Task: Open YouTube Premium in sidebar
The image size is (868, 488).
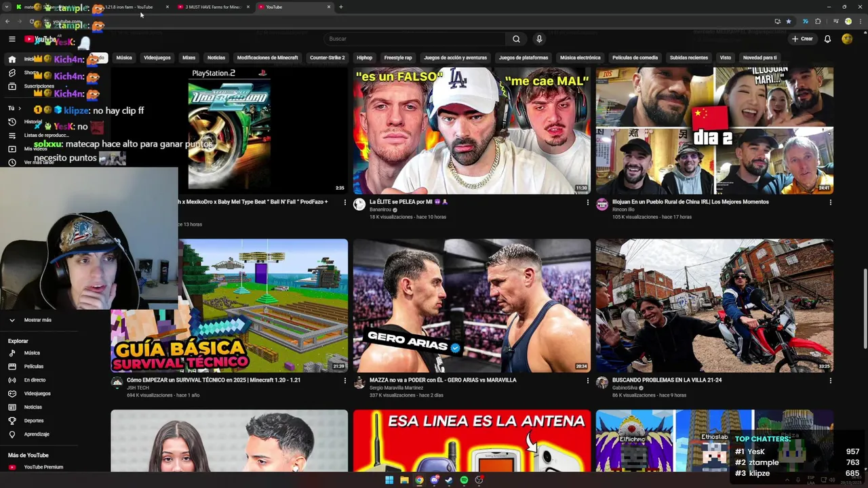Action: (x=43, y=467)
